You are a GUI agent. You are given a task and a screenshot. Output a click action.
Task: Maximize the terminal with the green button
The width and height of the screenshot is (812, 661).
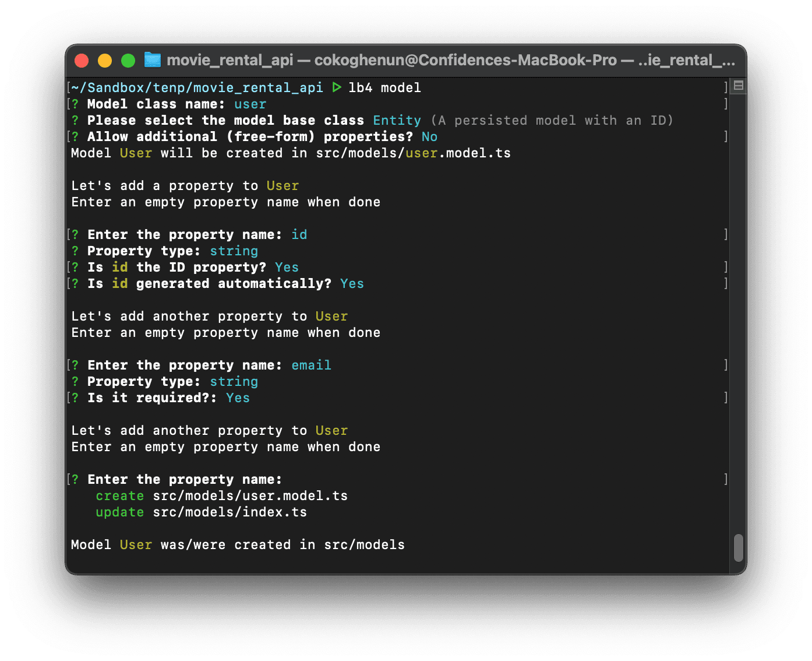[128, 61]
